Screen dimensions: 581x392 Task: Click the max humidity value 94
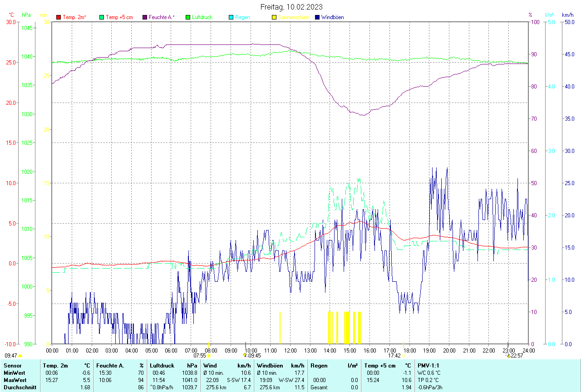pyautogui.click(x=141, y=380)
